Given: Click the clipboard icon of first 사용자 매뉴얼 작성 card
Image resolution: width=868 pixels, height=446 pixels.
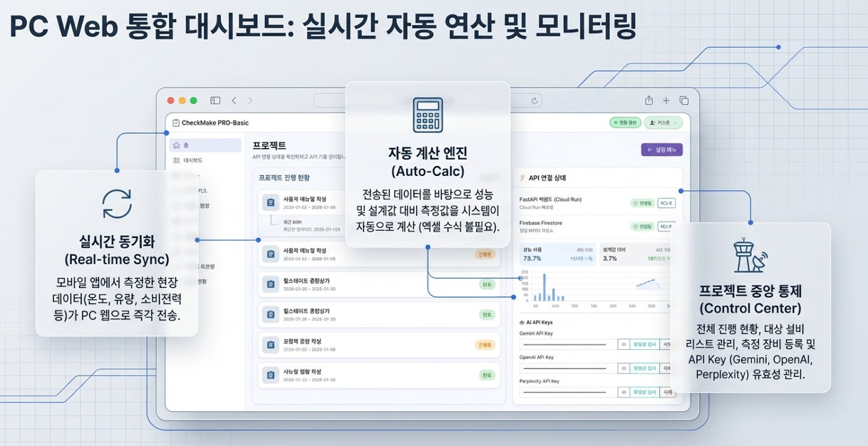Looking at the screenshot, I should click(x=270, y=202).
